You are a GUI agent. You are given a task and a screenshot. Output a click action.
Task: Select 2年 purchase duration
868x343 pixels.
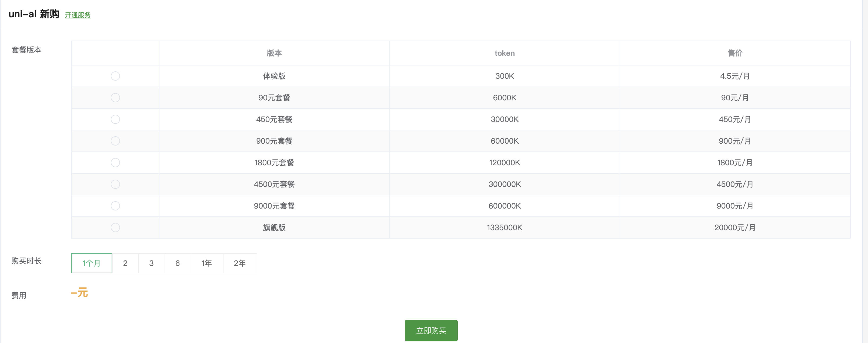[240, 263]
